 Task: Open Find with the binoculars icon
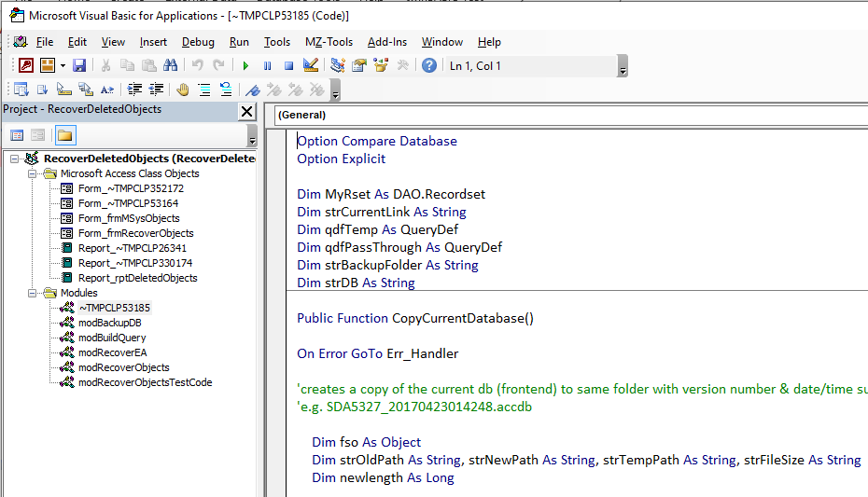(171, 66)
